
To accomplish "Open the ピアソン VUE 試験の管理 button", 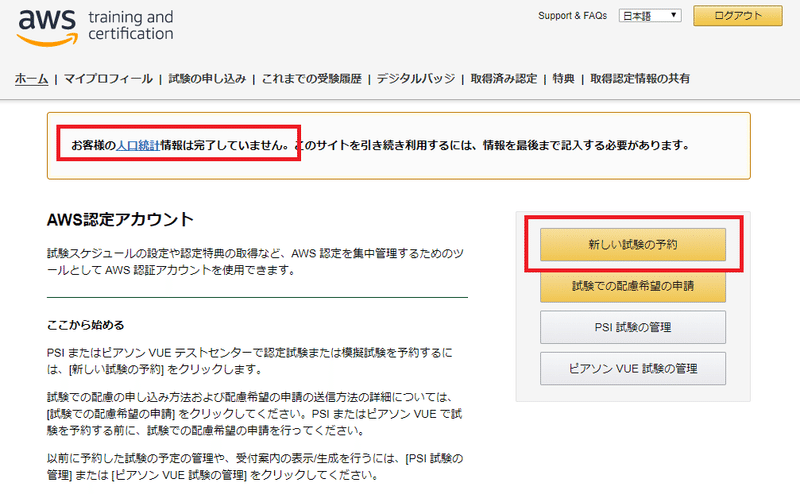I will coord(633,368).
